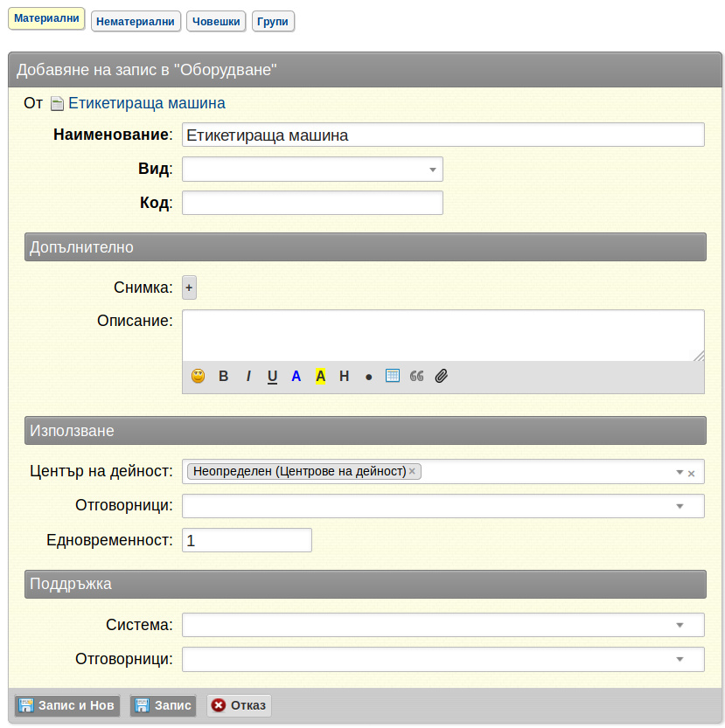Switch to the Човешки tab
725x728 pixels.
click(x=216, y=21)
